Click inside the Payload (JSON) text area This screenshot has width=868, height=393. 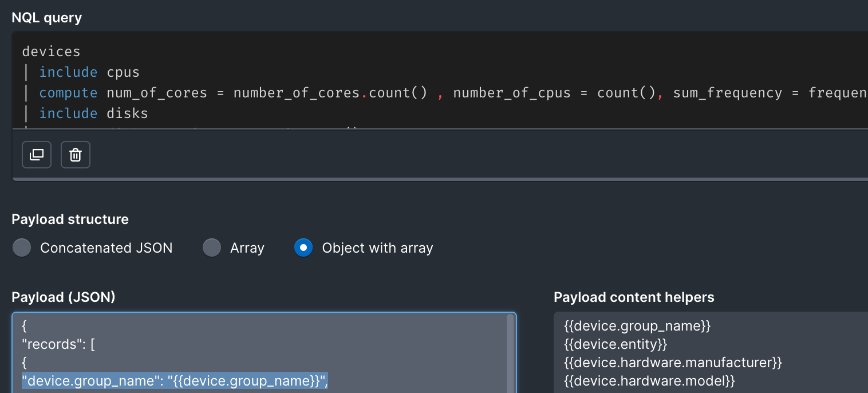[264, 353]
